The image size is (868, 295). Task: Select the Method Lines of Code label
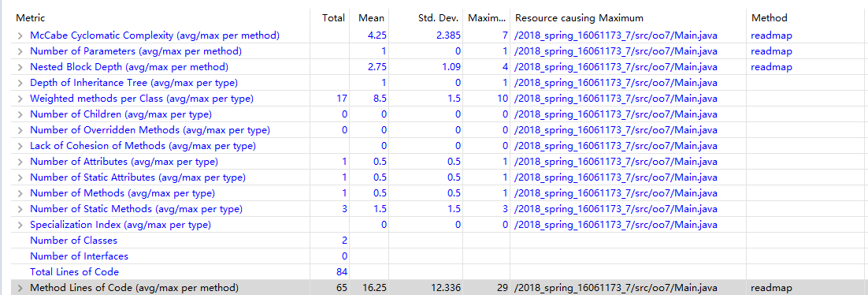[x=134, y=288]
